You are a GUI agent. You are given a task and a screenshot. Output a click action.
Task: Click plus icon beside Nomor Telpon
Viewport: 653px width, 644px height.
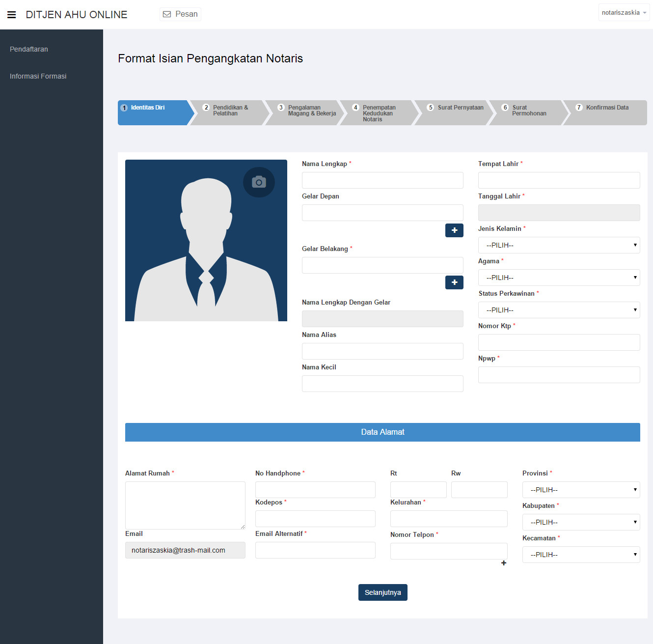tap(503, 563)
